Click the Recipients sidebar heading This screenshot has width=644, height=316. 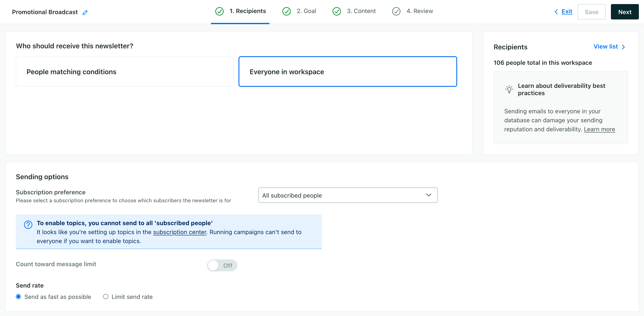pos(510,47)
